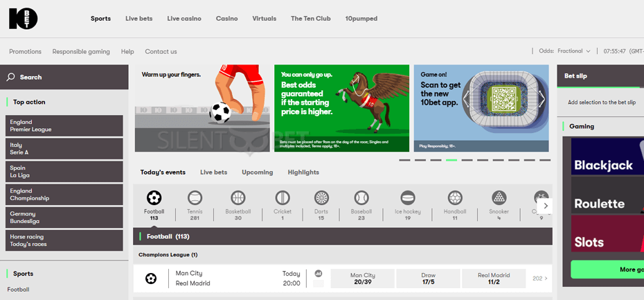Open Sports in top navigation
This screenshot has height=300, width=644.
100,19
